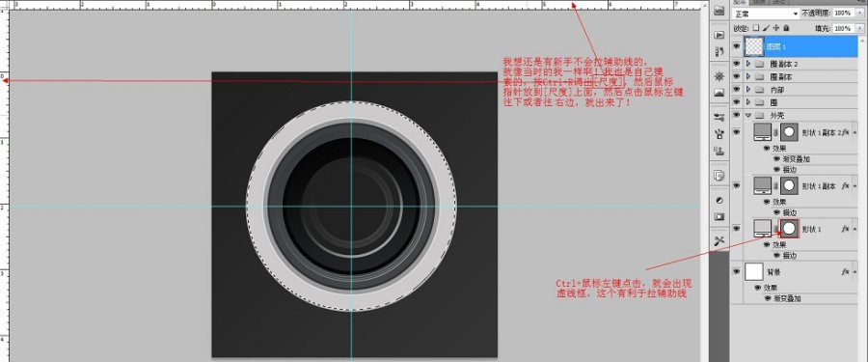This screenshot has width=868, height=362.
Task: Open the slider-bars panel icon in dock
Action: point(719,117)
